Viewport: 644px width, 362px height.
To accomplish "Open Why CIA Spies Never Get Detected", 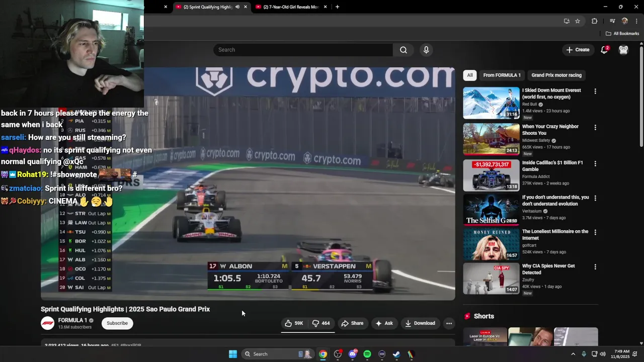I will pyautogui.click(x=548, y=269).
